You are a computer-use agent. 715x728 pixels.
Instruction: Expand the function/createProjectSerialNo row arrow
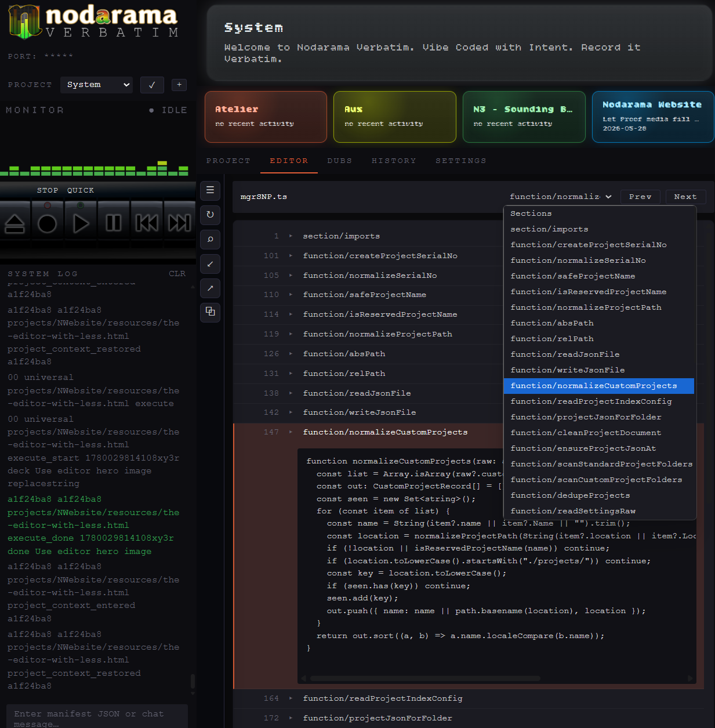(x=291, y=256)
